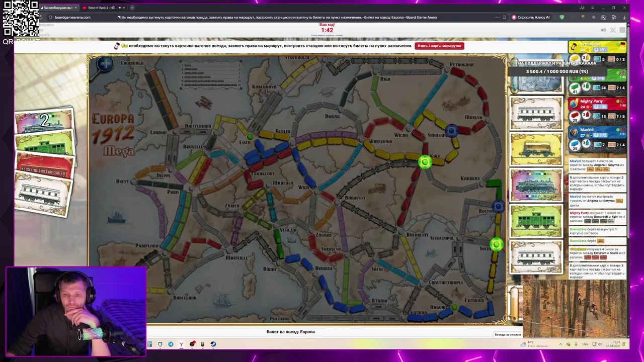
Task: Take the white wagon card below the deck
Action: click(536, 113)
